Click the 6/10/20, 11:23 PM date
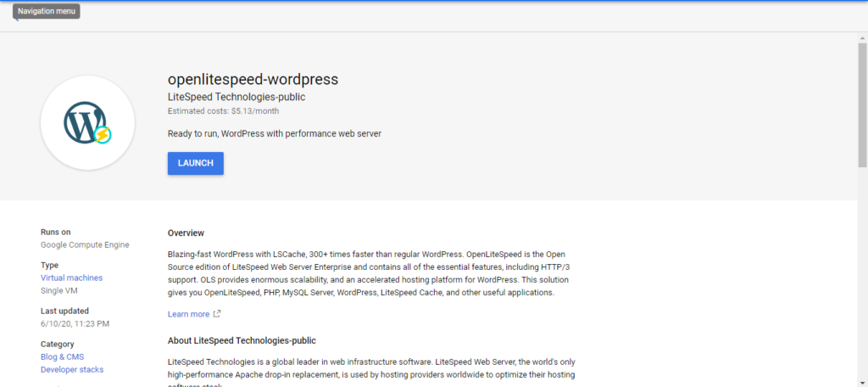868x387 pixels. click(x=75, y=324)
